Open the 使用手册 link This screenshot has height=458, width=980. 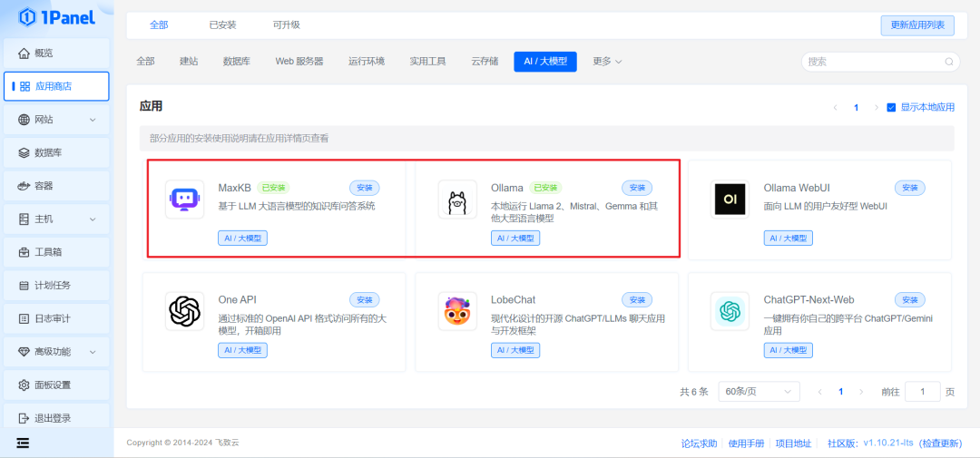coord(746,443)
